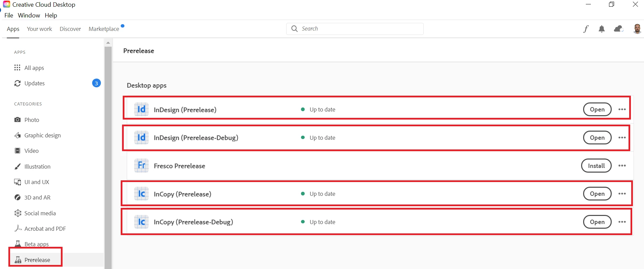644x269 pixels.
Task: Switch to the Discover tab
Action: pos(70,29)
